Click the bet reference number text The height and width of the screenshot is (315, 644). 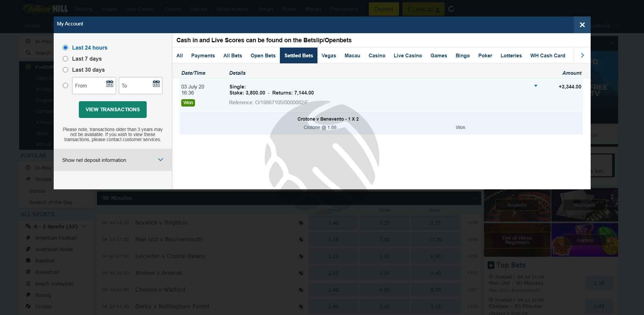[268, 103]
